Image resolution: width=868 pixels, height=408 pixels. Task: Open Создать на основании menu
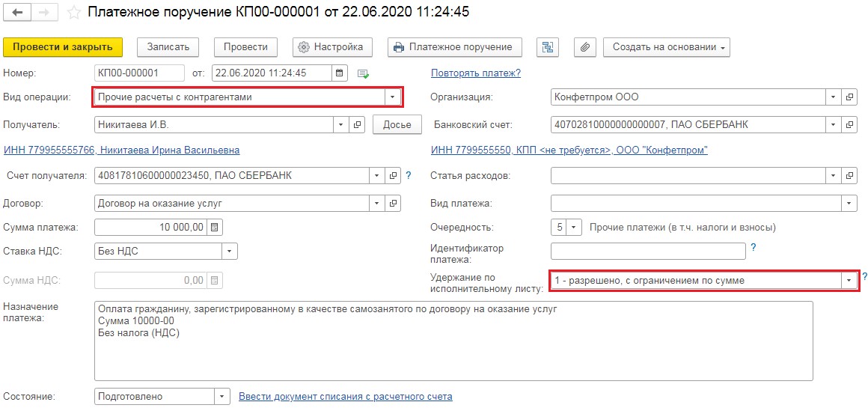[667, 47]
